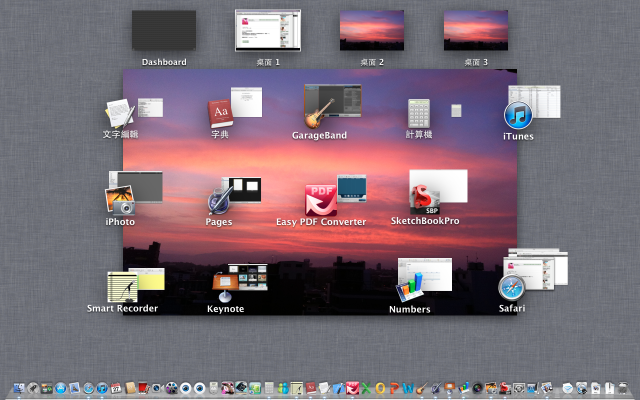Open the Trash in the Dock
The image size is (640, 400).
pyautogui.click(x=622, y=388)
